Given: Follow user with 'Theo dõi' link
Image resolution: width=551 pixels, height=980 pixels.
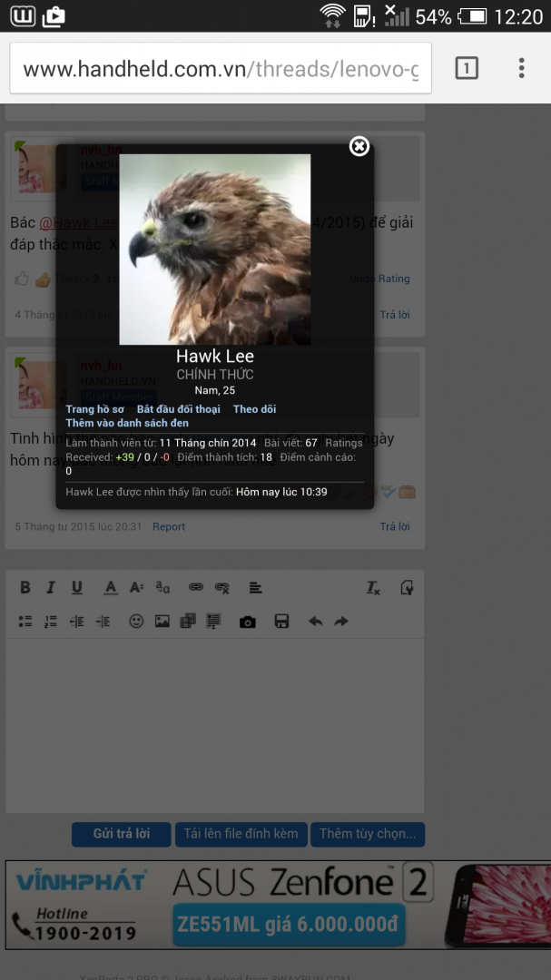Looking at the screenshot, I should pos(254,408).
